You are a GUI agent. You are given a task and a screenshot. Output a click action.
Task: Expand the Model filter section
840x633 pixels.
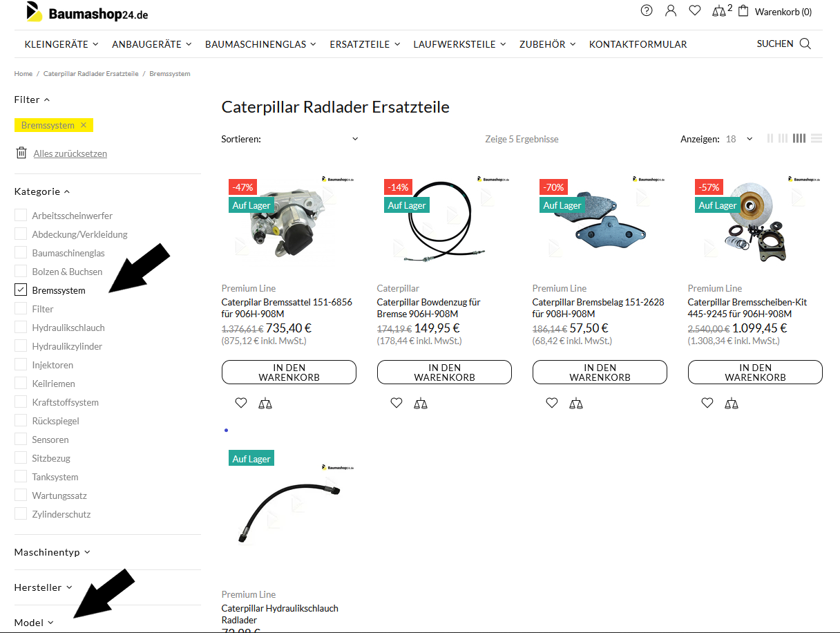coord(34,623)
